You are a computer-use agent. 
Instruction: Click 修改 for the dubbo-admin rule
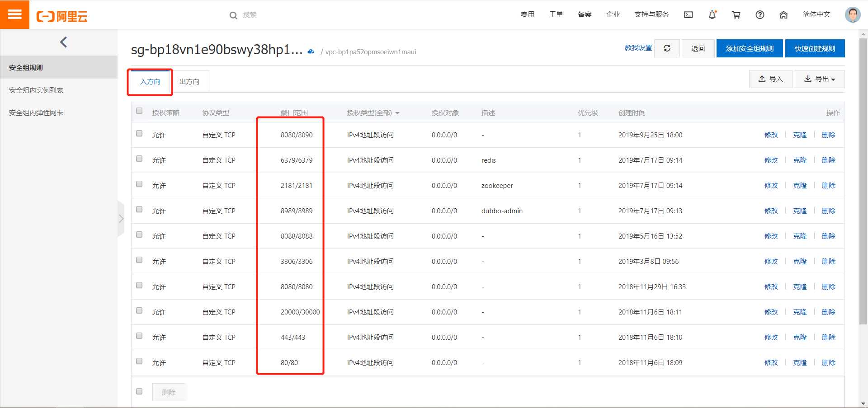click(771, 211)
